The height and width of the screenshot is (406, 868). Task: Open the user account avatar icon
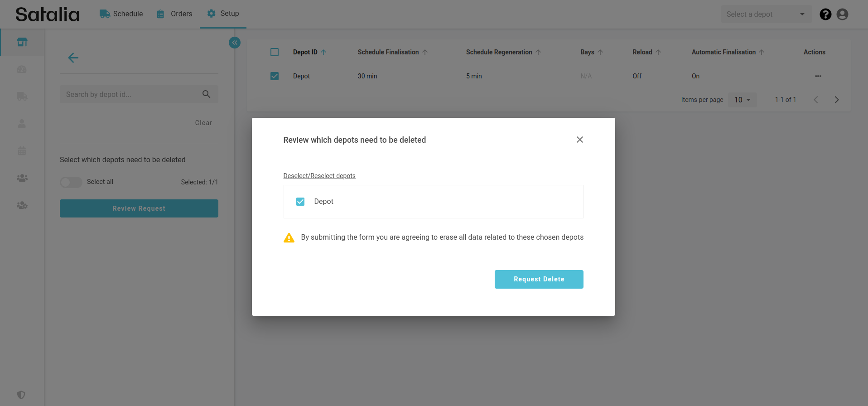(842, 14)
